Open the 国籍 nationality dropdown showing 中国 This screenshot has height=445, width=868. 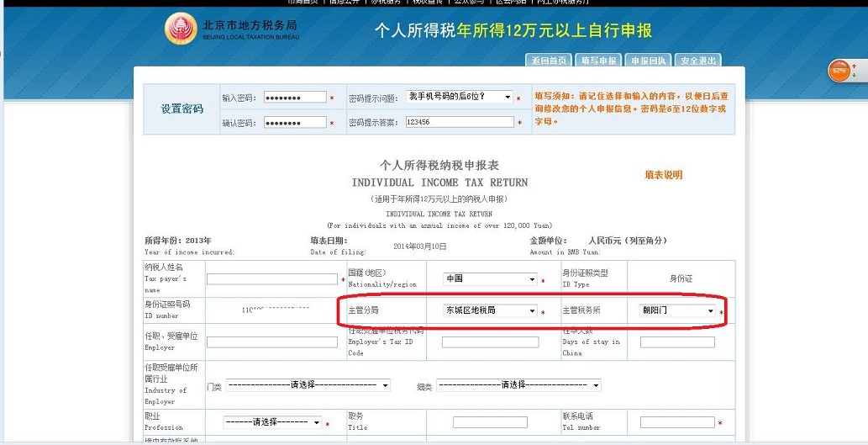coord(490,279)
